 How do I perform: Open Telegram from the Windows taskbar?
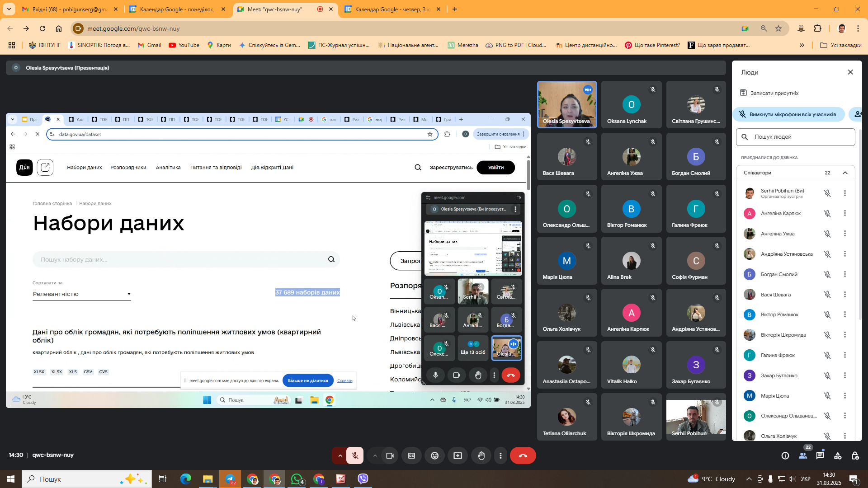click(230, 479)
